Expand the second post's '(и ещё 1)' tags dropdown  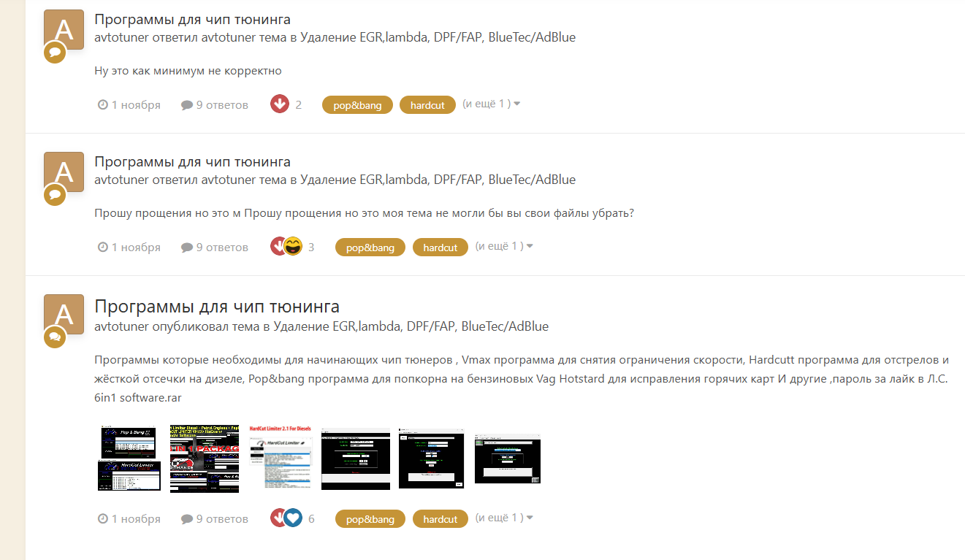tap(505, 246)
